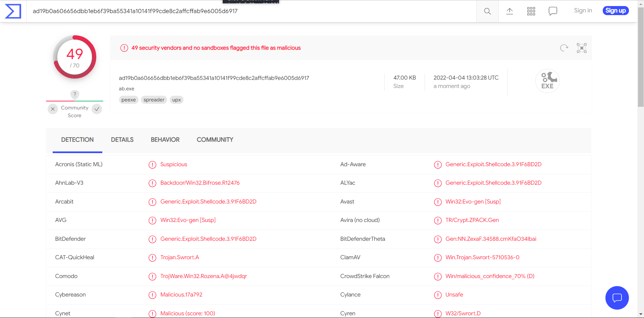The width and height of the screenshot is (644, 318).
Task: Click warning icon beside Gen:NN.ZexaF.34588.cmKfaO34lbai
Action: (x=438, y=239)
